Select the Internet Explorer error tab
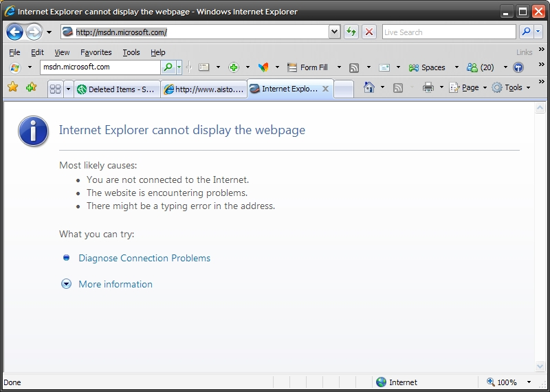 pyautogui.click(x=289, y=89)
